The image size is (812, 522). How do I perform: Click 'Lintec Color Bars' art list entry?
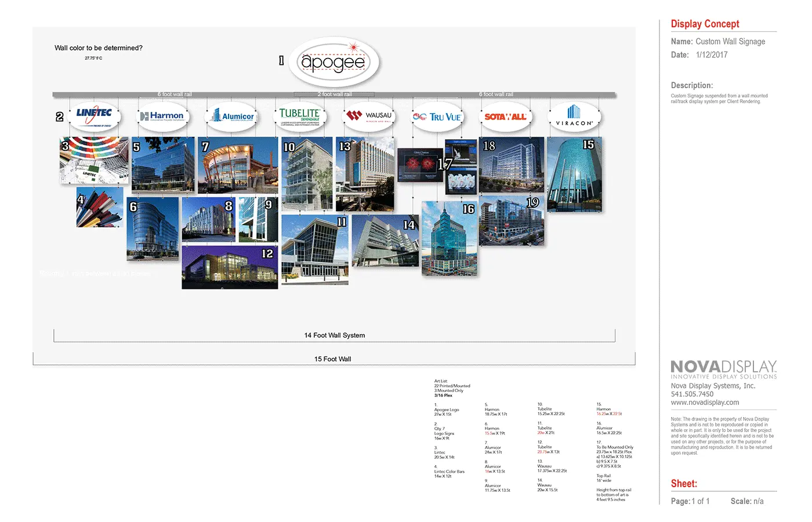[x=449, y=472]
